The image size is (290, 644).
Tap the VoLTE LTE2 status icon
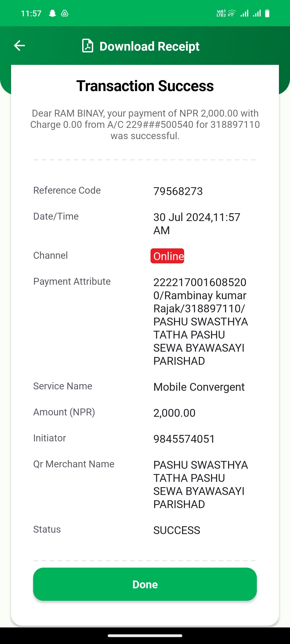221,13
